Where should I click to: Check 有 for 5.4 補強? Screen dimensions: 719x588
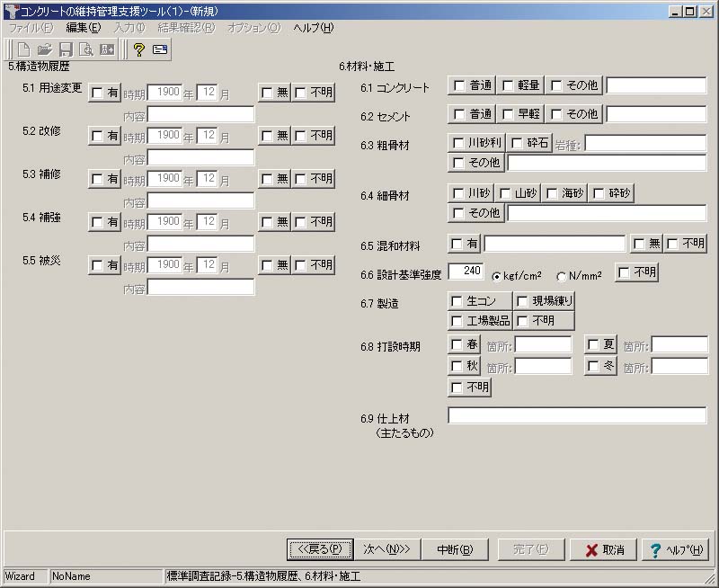click(104, 222)
